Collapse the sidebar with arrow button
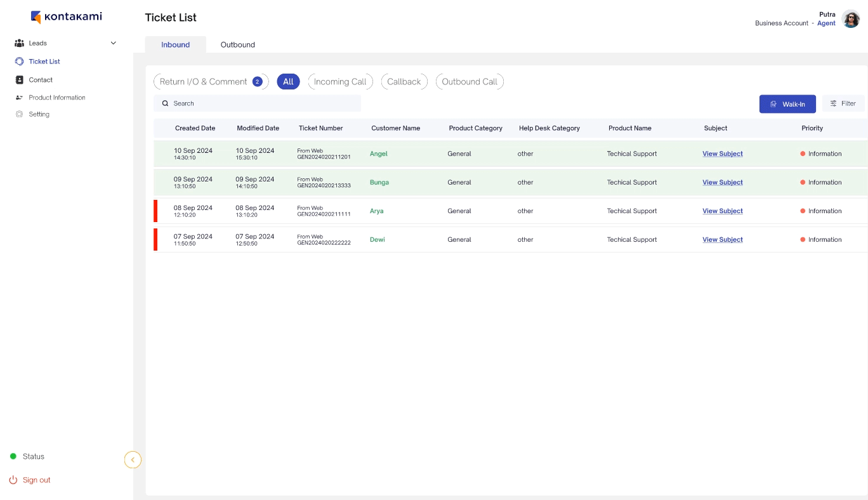 click(133, 459)
